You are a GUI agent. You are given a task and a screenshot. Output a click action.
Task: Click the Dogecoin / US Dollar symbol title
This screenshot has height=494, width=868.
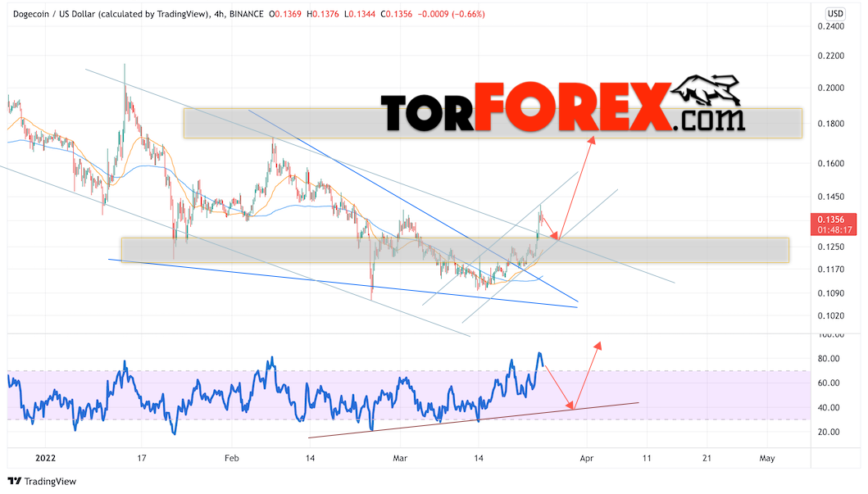(110, 15)
